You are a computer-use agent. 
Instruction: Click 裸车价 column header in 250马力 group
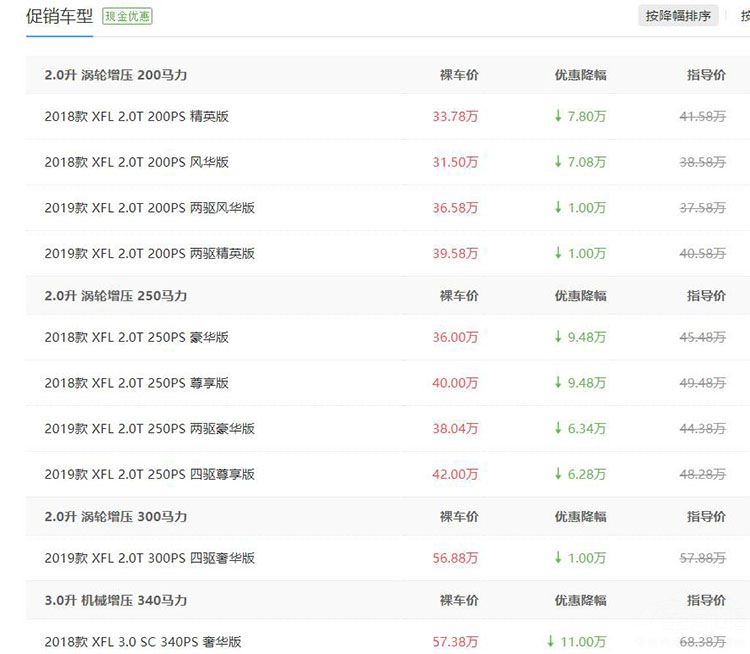tap(459, 296)
